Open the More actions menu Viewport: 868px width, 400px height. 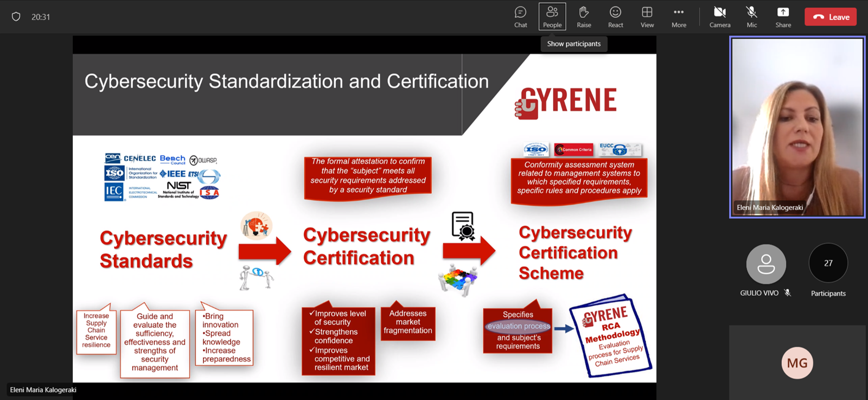click(x=679, y=17)
